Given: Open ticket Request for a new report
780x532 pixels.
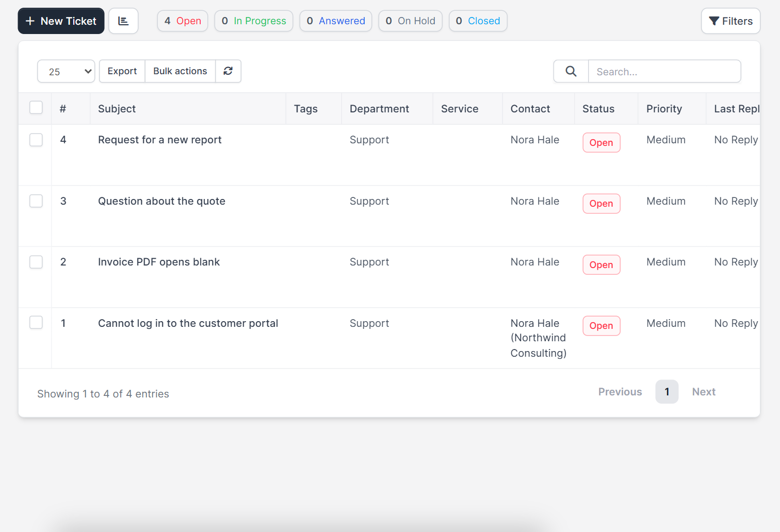Looking at the screenshot, I should tap(160, 140).
